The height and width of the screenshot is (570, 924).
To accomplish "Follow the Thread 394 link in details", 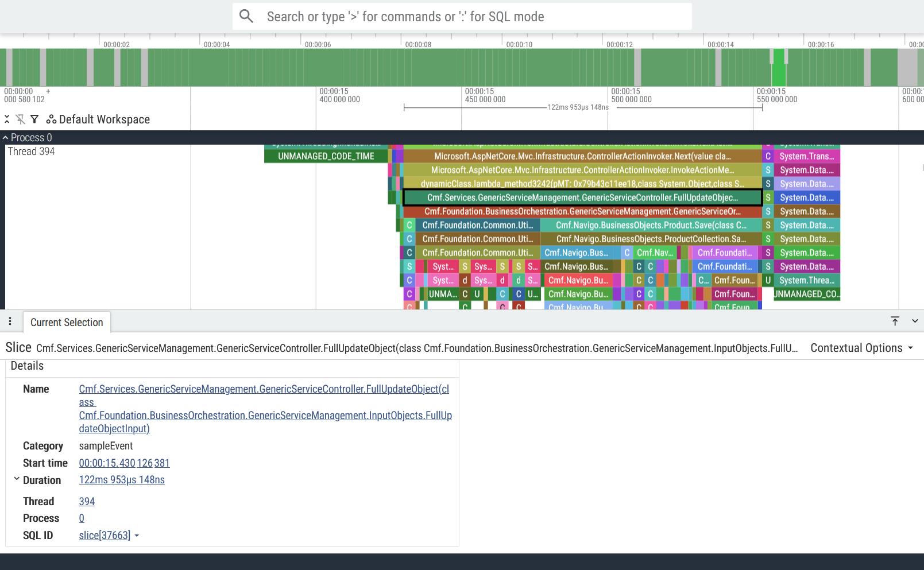I will coord(87,501).
